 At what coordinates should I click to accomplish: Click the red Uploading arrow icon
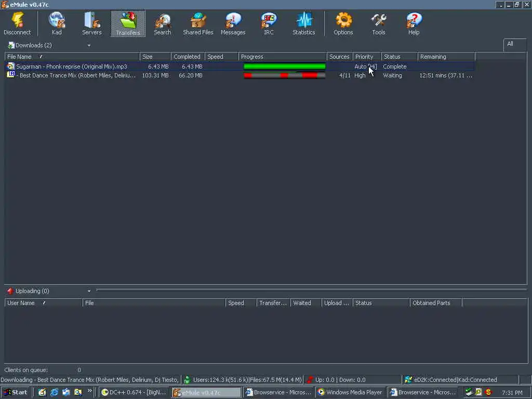click(x=10, y=291)
